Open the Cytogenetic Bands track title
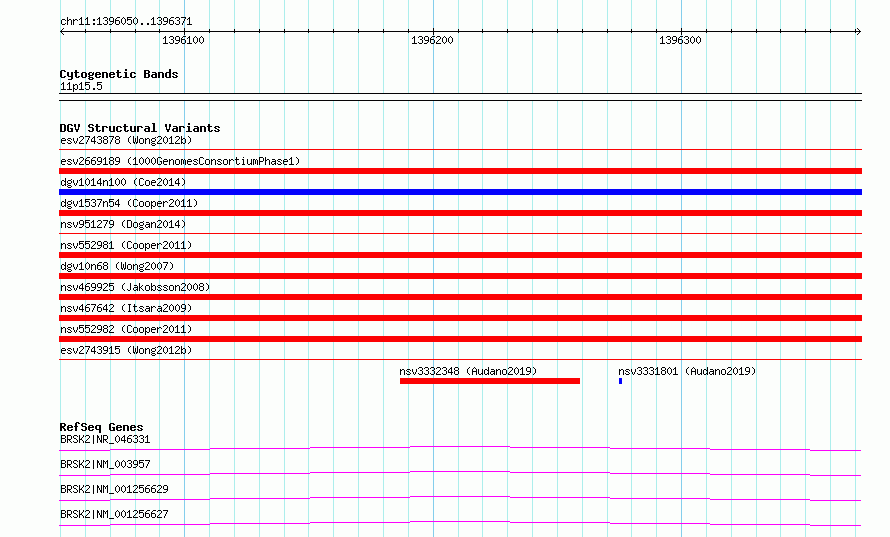Image resolution: width=890 pixels, height=537 pixels. click(119, 74)
